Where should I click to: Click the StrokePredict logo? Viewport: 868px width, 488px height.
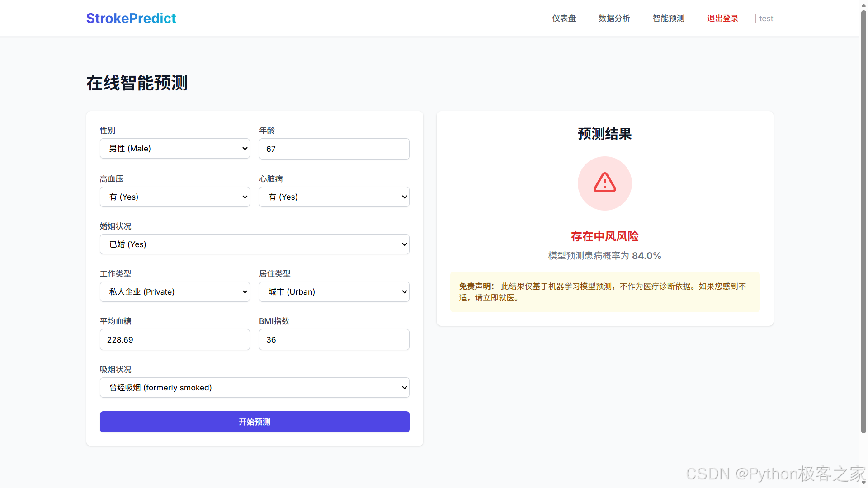click(x=131, y=18)
